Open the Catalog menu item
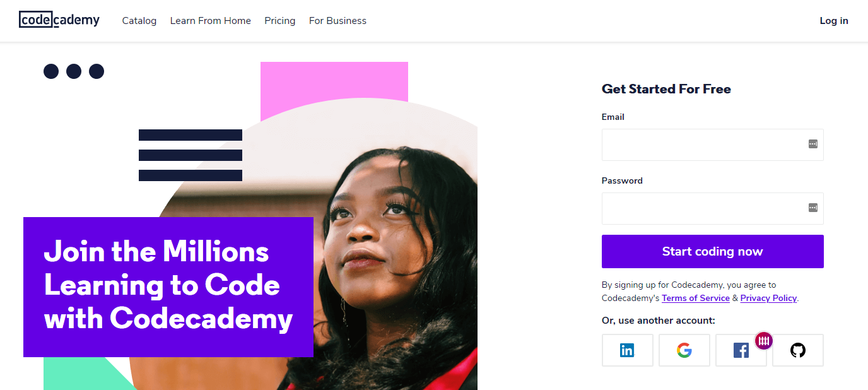Image resolution: width=868 pixels, height=390 pixels. point(139,21)
